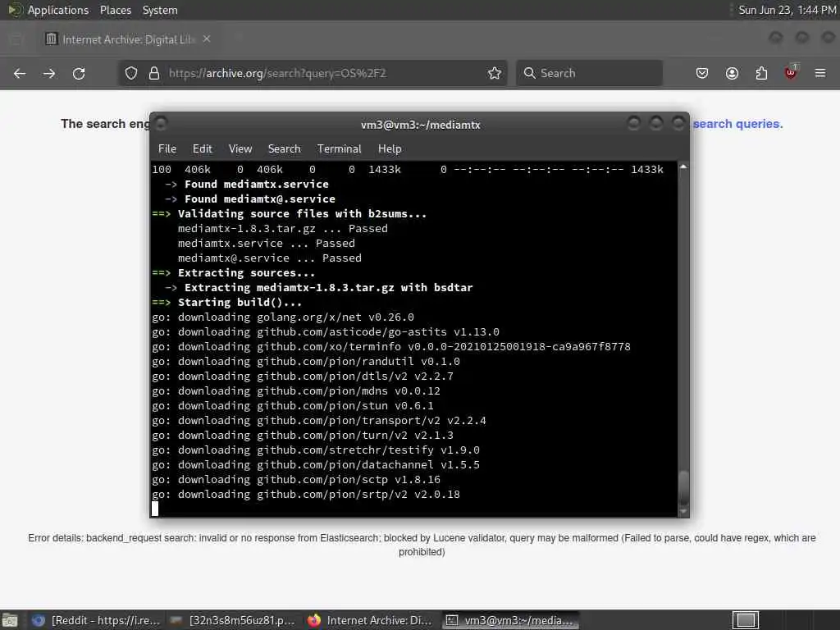
Task: Open the terminal File menu
Action: click(167, 149)
